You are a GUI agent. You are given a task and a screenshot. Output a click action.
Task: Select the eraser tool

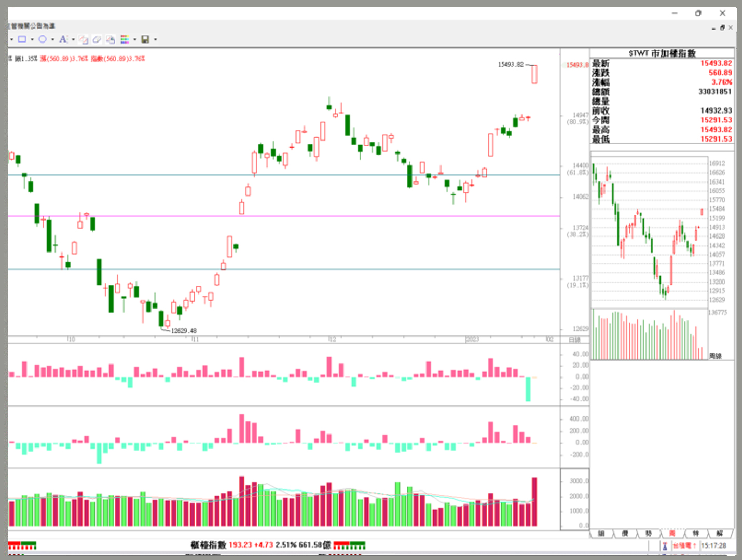coord(97,39)
